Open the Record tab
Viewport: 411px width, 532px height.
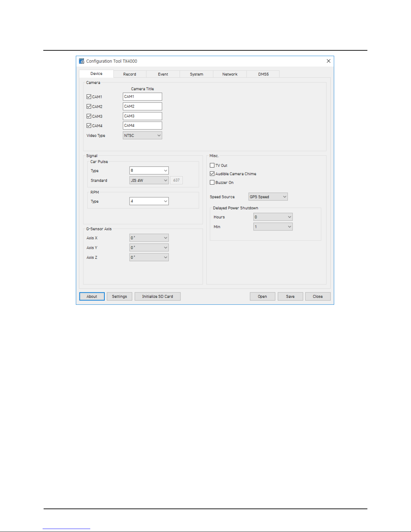[130, 74]
